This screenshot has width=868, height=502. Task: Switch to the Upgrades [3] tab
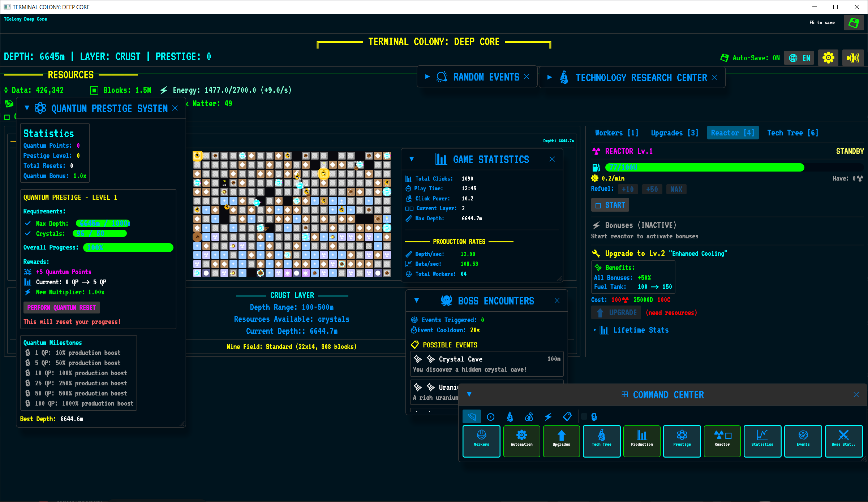tap(674, 133)
